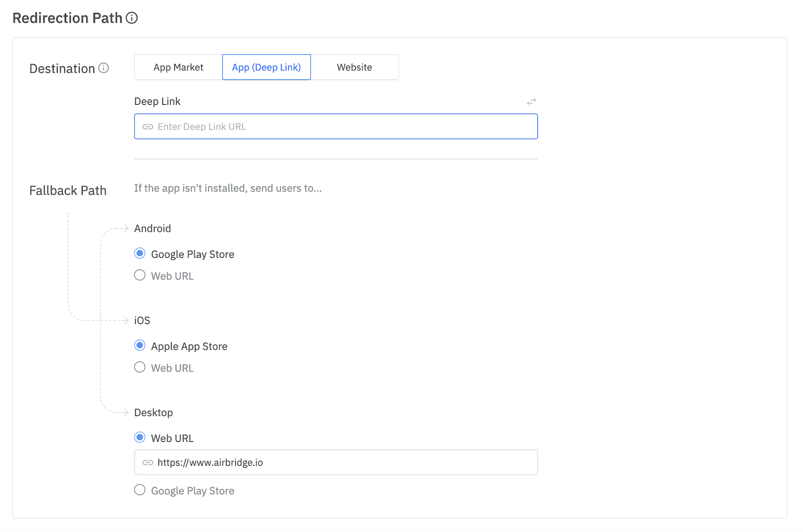Choose Google Play Store for Desktop fallback
803x532 pixels.
[x=140, y=490]
